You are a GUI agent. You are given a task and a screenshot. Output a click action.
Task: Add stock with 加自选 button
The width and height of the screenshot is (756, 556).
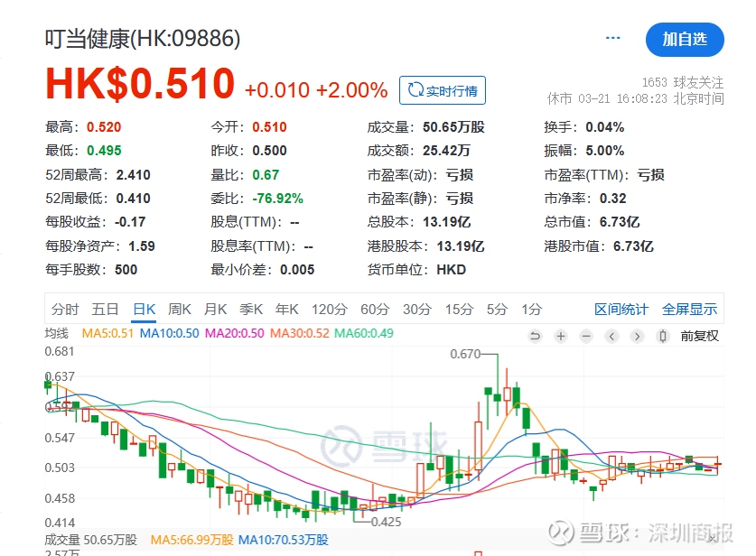coord(685,39)
